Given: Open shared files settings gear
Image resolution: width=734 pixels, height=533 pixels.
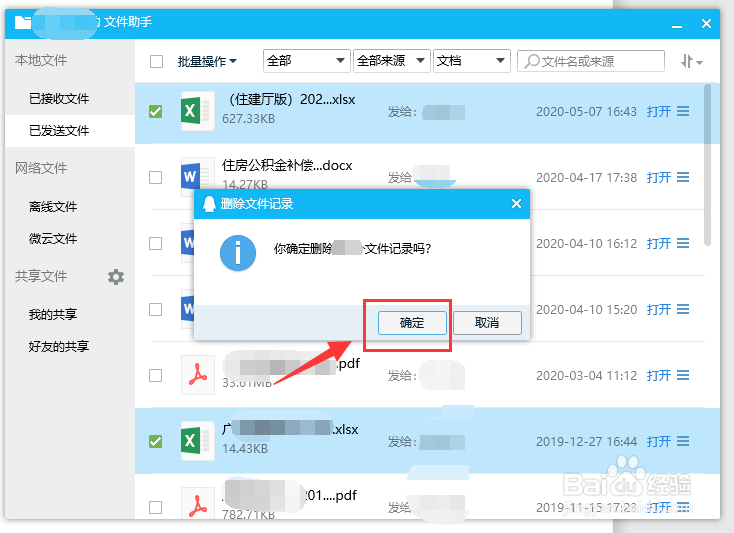Looking at the screenshot, I should pyautogui.click(x=116, y=277).
